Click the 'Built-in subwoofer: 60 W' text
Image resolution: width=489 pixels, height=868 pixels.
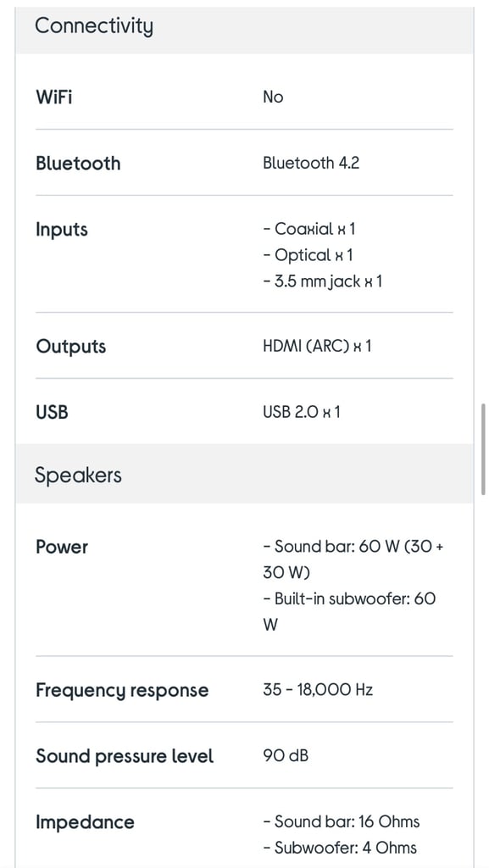pos(350,612)
